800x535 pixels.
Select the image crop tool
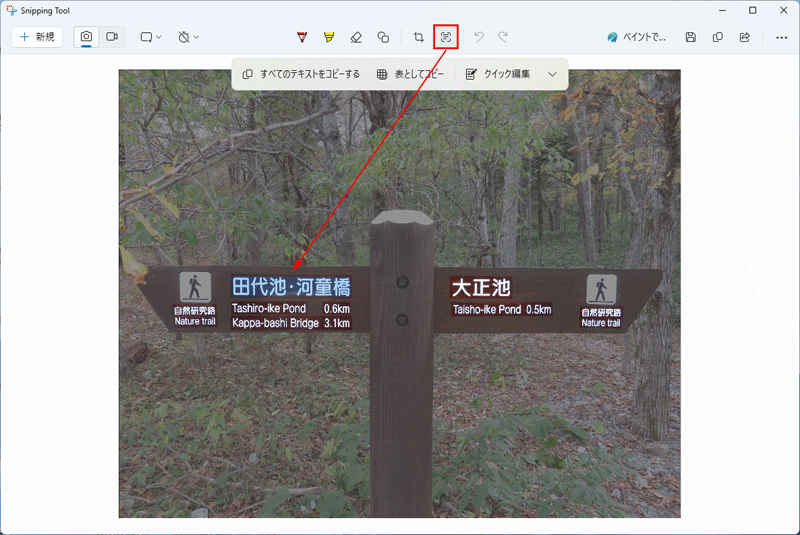419,37
